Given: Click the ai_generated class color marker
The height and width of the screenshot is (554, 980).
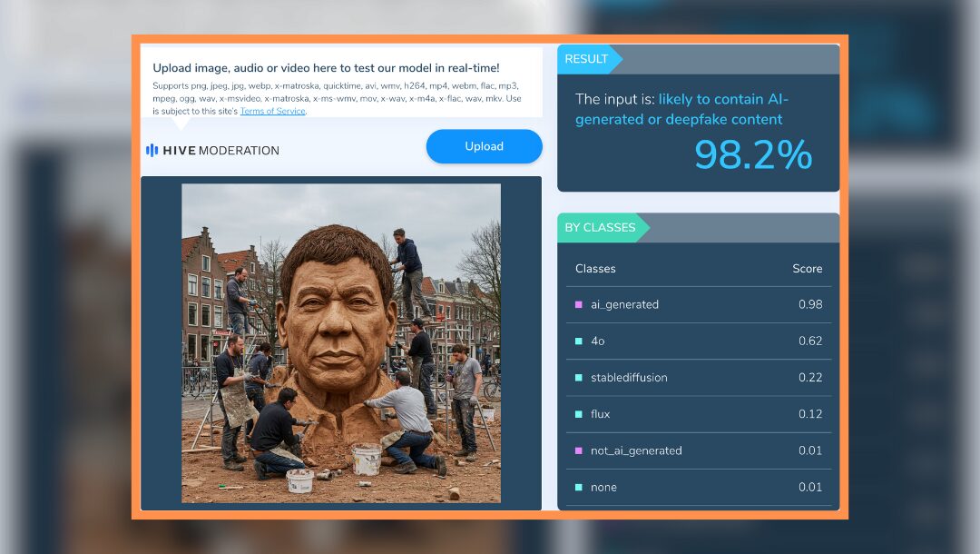Looking at the screenshot, I should tap(578, 304).
